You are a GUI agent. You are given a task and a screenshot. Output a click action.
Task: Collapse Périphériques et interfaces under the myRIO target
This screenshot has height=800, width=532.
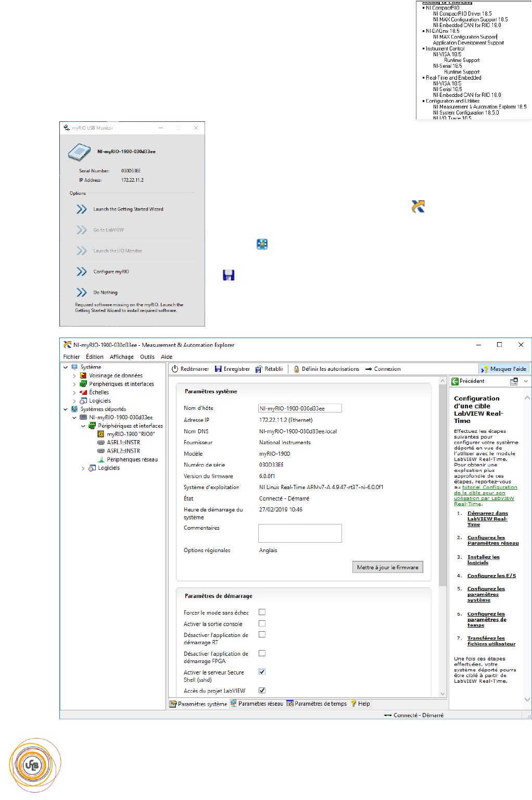click(x=83, y=426)
